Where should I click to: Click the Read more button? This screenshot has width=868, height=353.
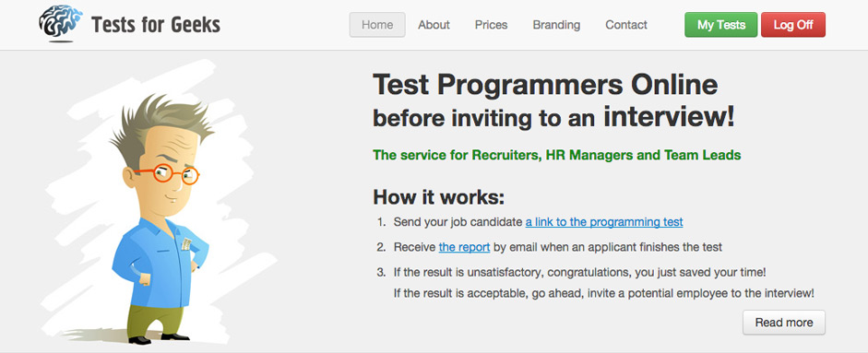(784, 323)
